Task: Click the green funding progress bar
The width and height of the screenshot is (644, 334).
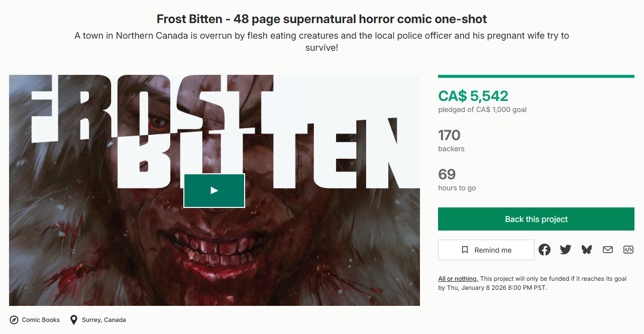Action: point(536,76)
